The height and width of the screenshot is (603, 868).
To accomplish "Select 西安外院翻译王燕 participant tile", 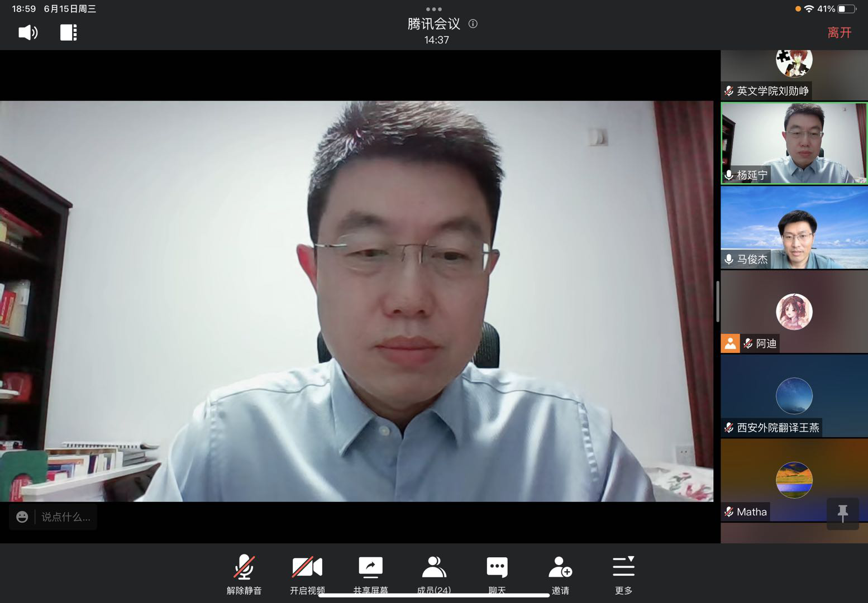I will (794, 396).
